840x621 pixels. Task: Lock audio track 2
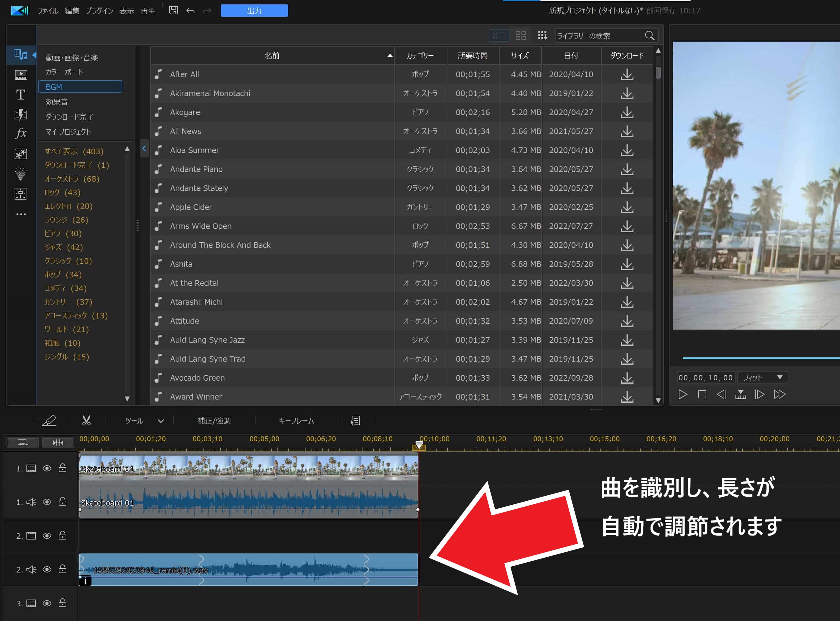[63, 569]
